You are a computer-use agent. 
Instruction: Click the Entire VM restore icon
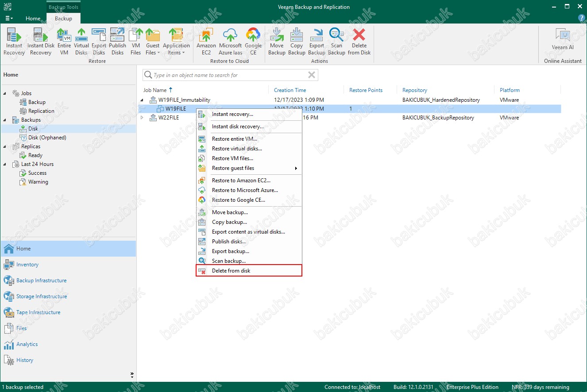pos(64,42)
